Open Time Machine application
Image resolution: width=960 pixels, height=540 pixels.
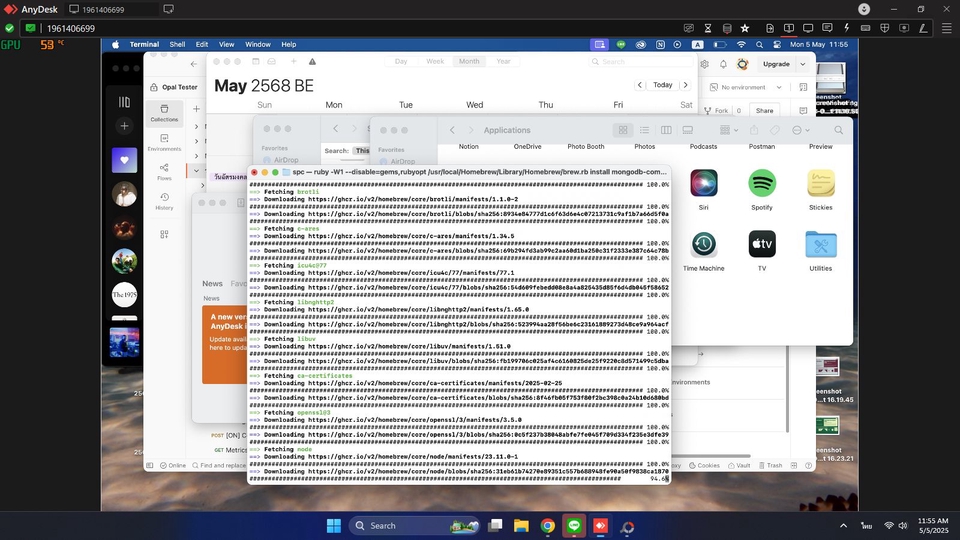703,245
